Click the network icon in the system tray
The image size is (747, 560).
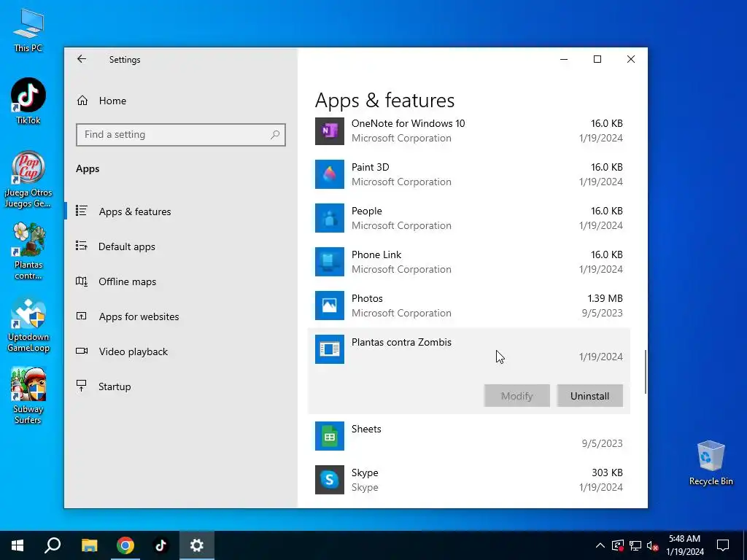pos(635,545)
